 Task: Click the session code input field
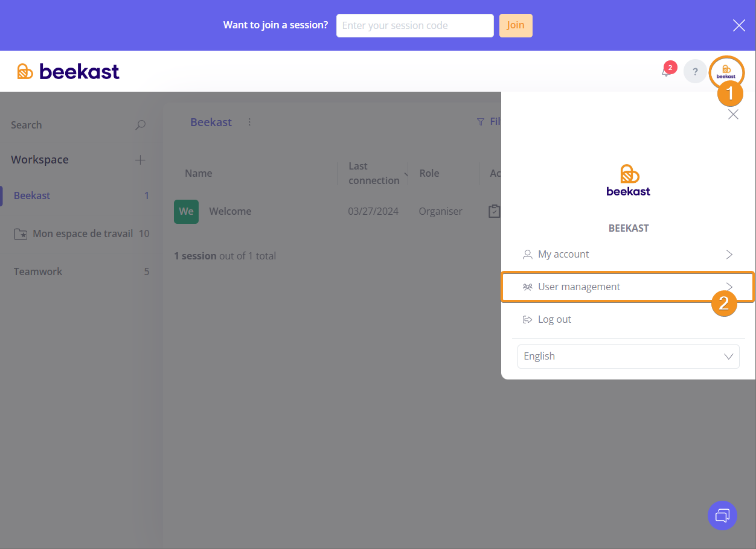[415, 25]
